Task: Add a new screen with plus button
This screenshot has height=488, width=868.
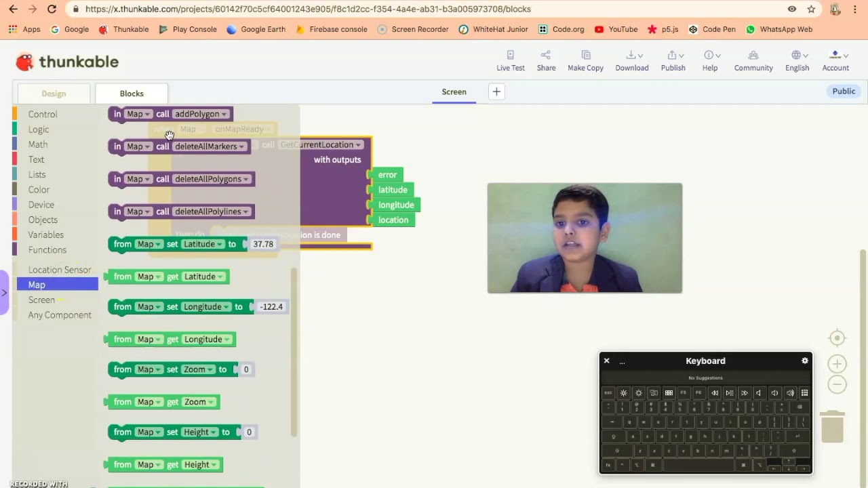Action: pyautogui.click(x=496, y=91)
